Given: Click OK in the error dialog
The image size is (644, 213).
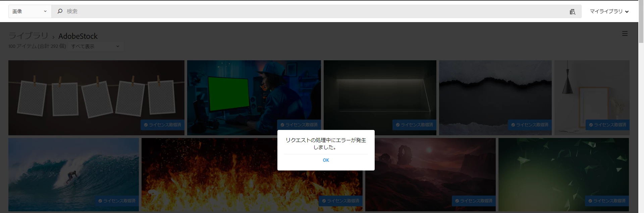Looking at the screenshot, I should [x=326, y=160].
